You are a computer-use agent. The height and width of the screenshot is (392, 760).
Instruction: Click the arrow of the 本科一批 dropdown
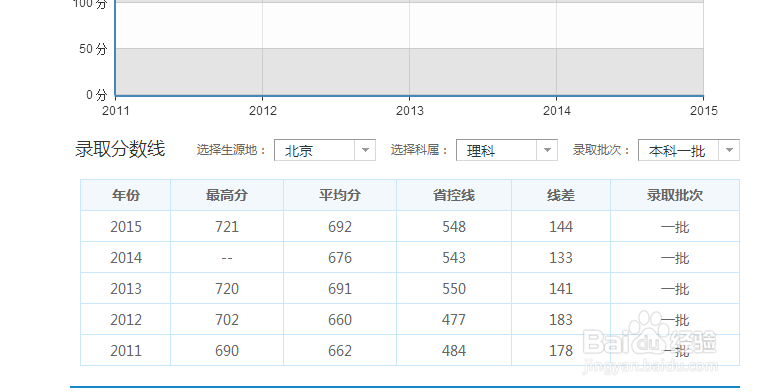coord(729,150)
